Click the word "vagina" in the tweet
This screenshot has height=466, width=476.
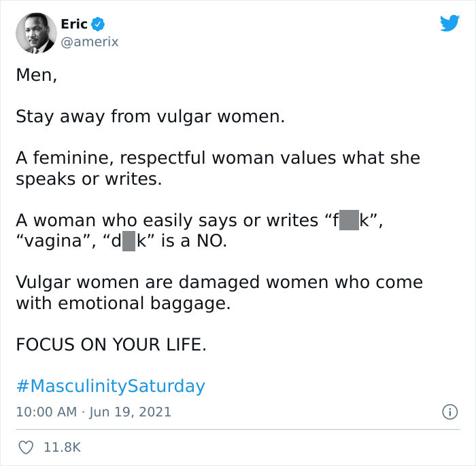53,242
